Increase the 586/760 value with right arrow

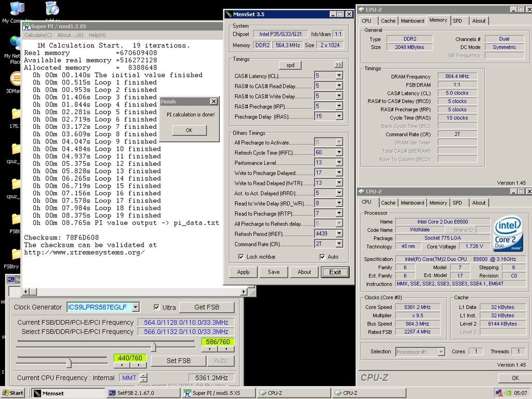226,349
